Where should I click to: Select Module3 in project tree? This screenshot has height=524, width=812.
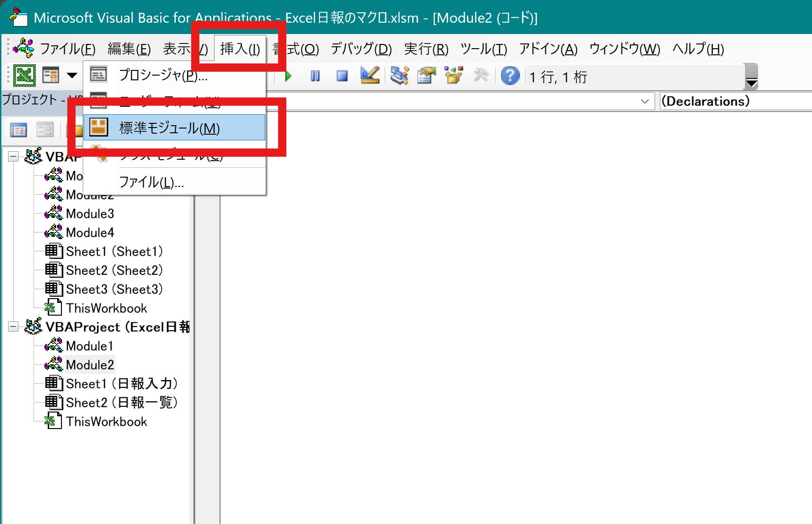tap(90, 214)
